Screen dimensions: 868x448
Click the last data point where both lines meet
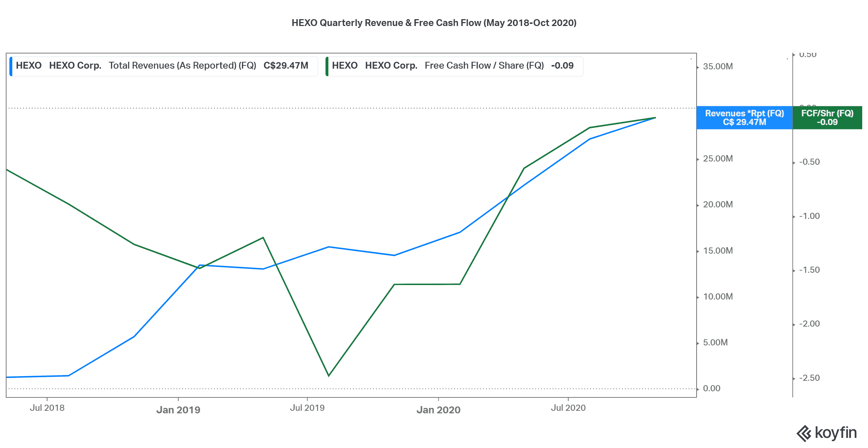tap(655, 118)
